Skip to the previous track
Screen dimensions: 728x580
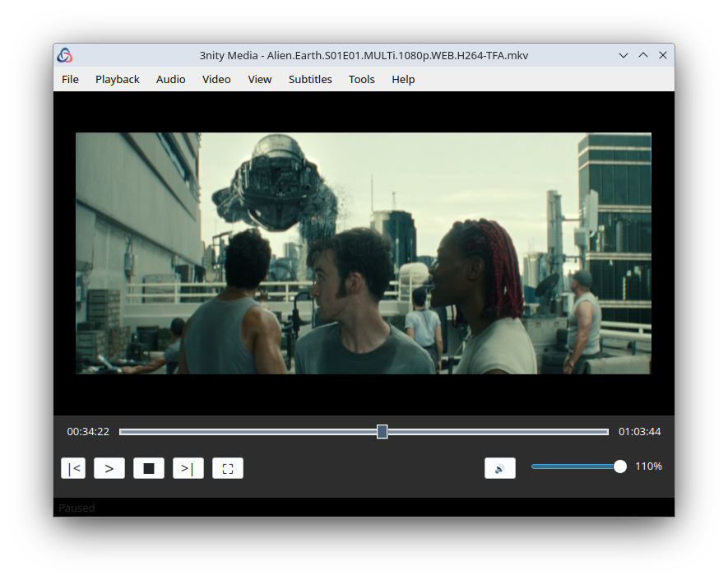[73, 468]
